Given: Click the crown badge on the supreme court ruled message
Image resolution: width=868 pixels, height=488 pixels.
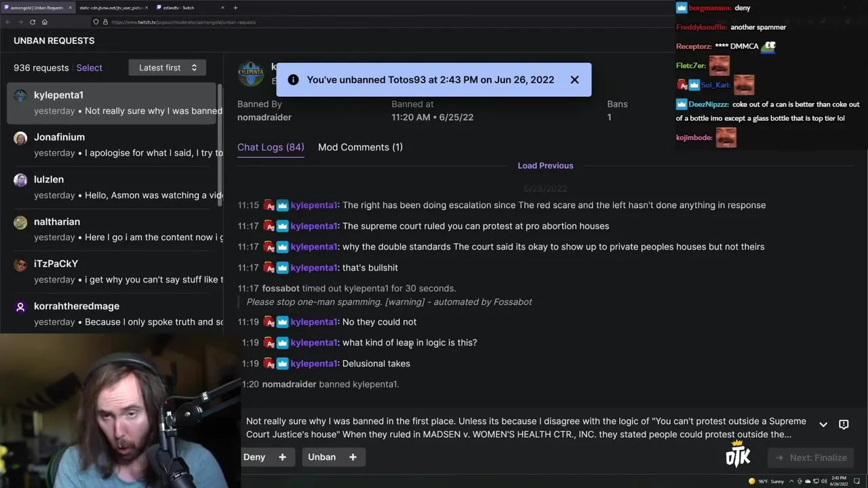Looking at the screenshot, I should click(x=282, y=226).
